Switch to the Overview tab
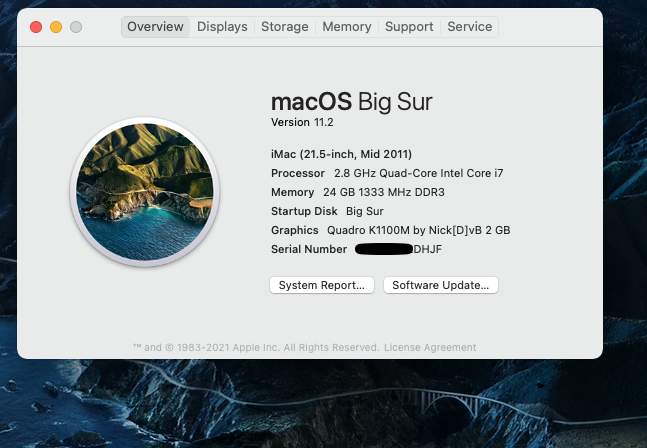 click(156, 27)
